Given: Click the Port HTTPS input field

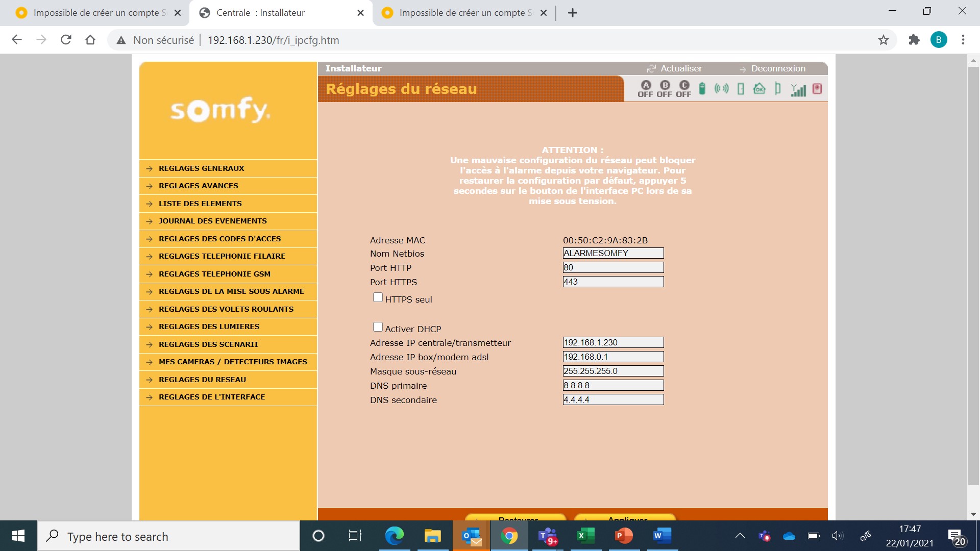Looking at the screenshot, I should coord(613,282).
